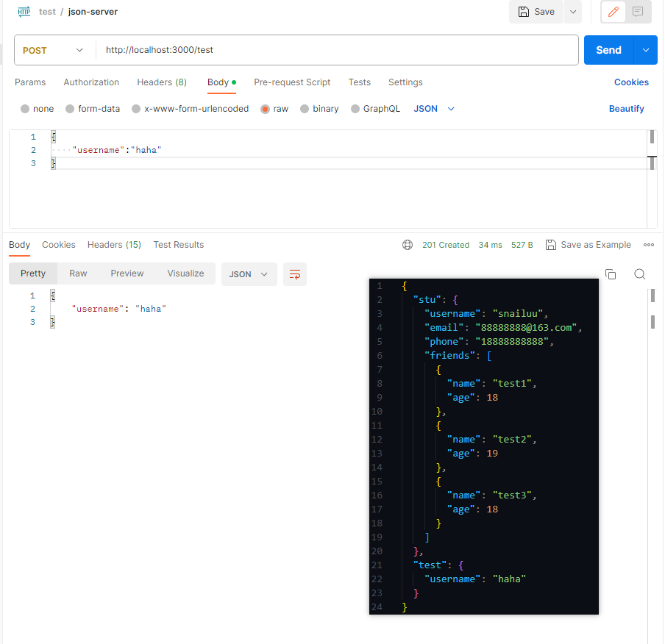This screenshot has height=644, width=665.
Task: Open the request Body tab
Action: [221, 82]
